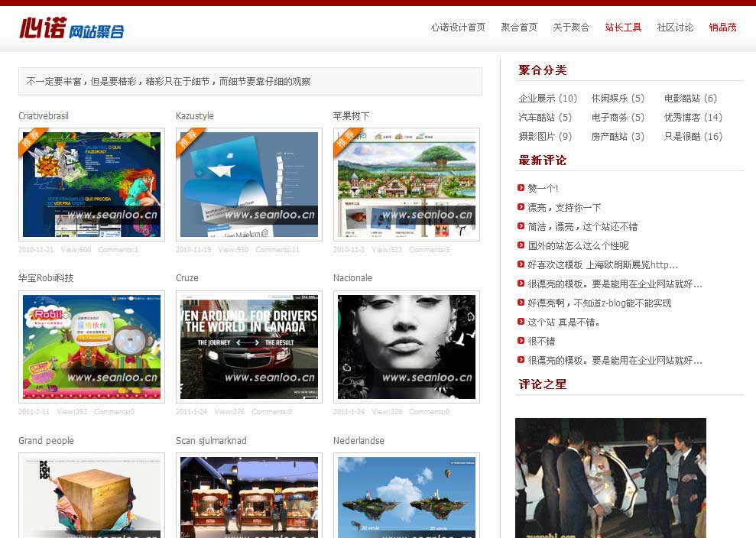Open the Grand people wooden cube thumbnail
Screen dimensions: 756x538
tap(92, 495)
